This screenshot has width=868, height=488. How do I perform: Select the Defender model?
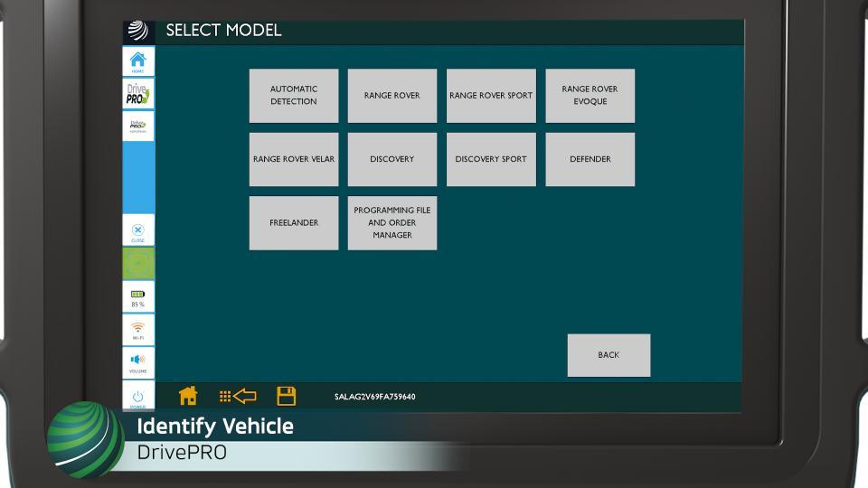tap(590, 159)
